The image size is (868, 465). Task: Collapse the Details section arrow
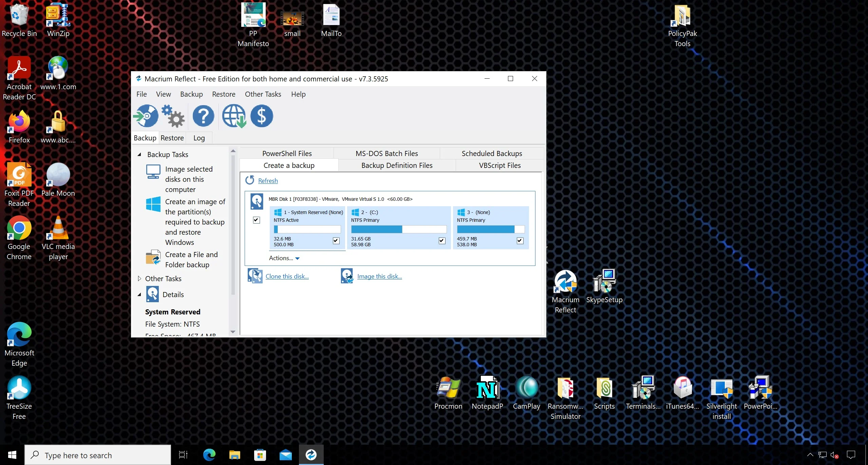139,294
